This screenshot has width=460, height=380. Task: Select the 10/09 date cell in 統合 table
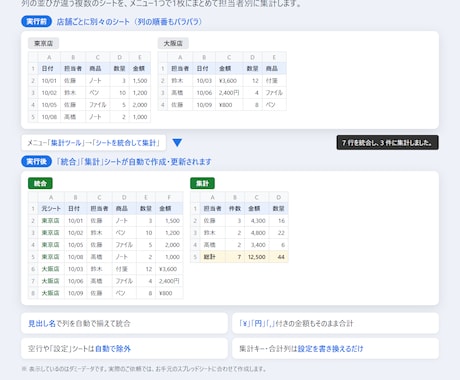[75, 293]
